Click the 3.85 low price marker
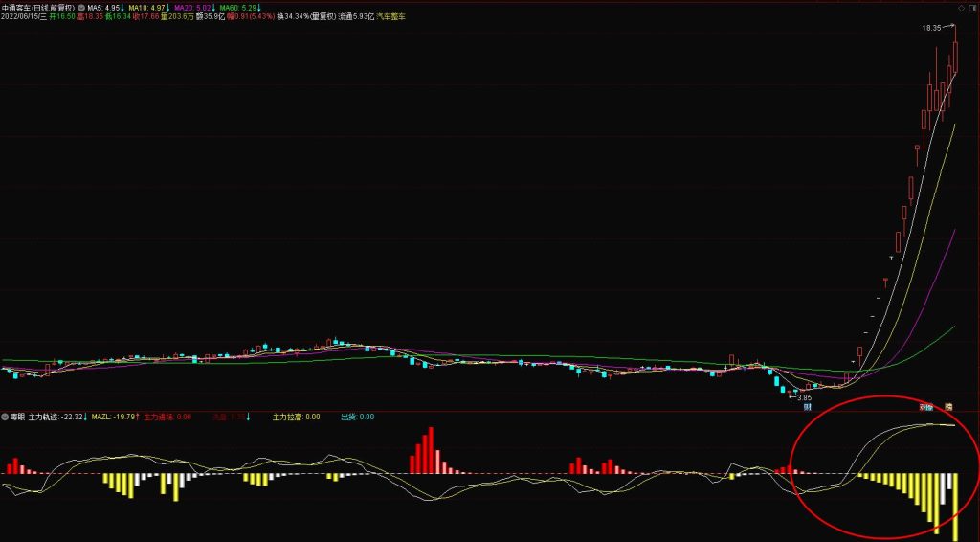The width and height of the screenshot is (980, 542). coord(804,397)
